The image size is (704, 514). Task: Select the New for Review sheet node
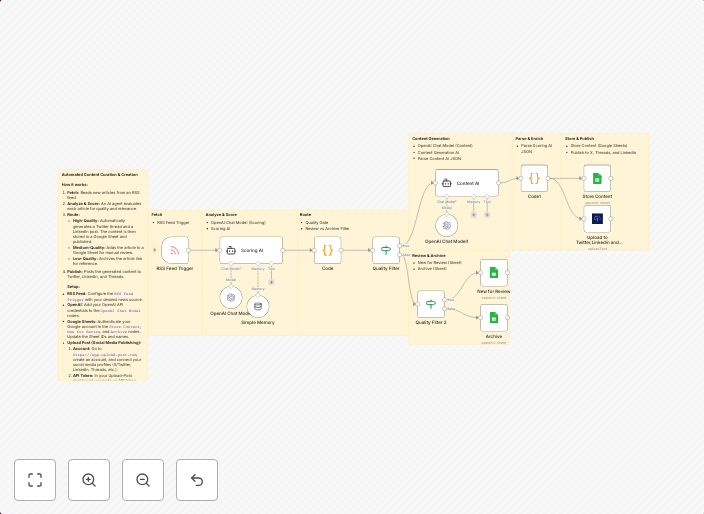tap(494, 272)
